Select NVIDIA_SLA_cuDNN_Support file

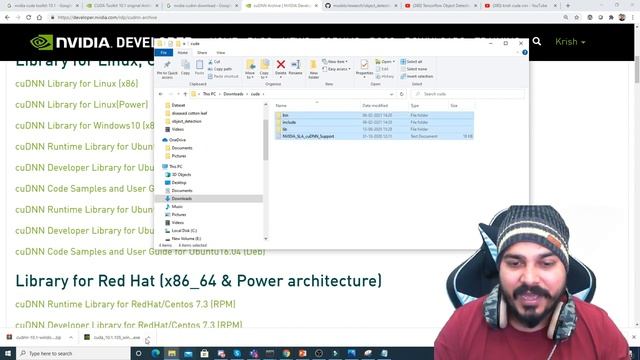click(x=374, y=136)
